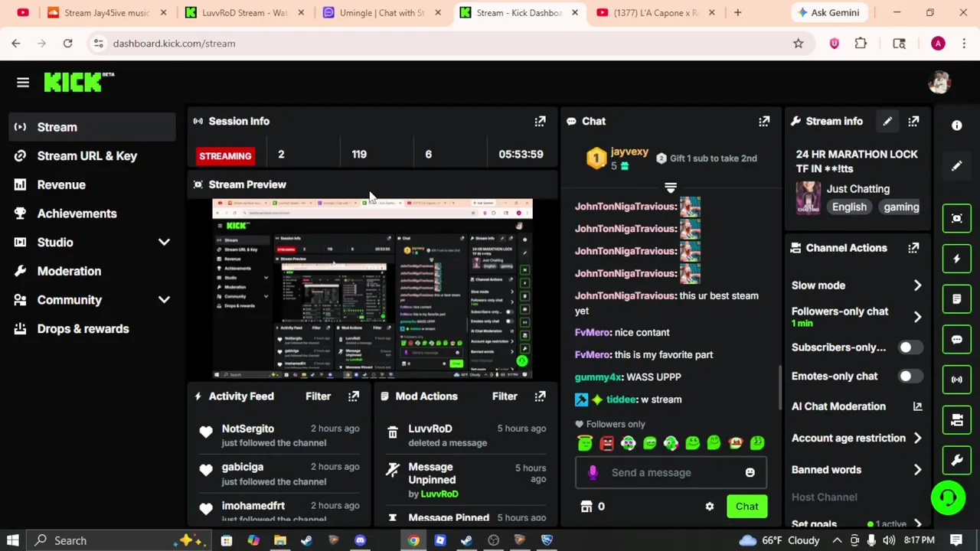
Task: Click the English tag in Stream info
Action: click(849, 207)
